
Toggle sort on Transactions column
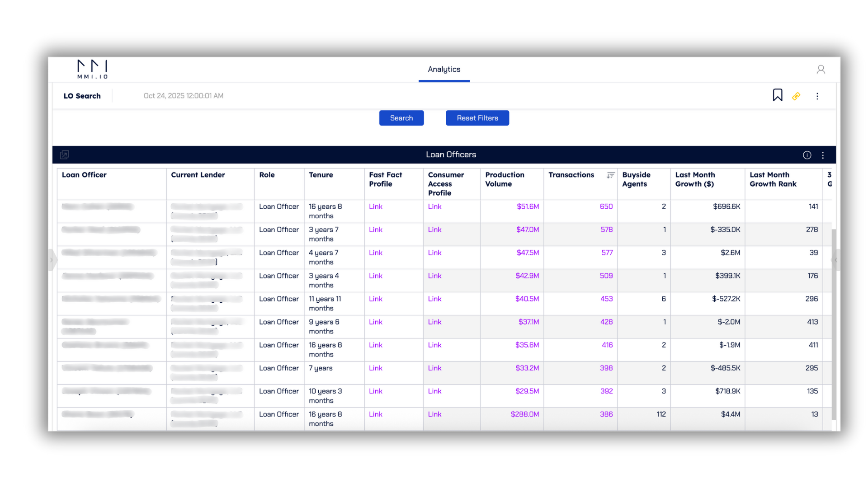[610, 175]
